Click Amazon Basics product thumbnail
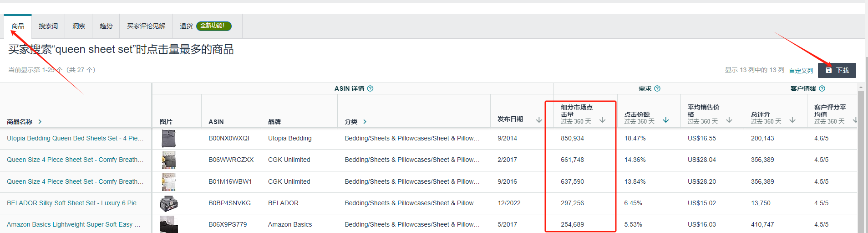This screenshot has height=233, width=868. tap(168, 225)
